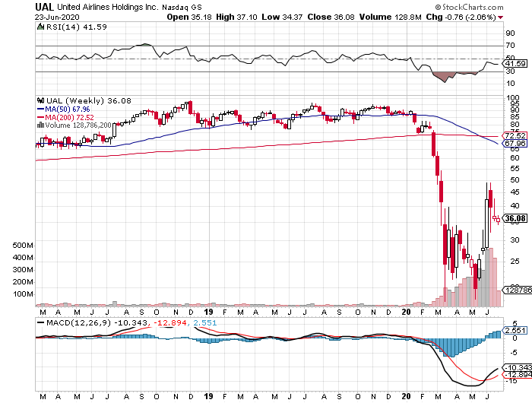The width and height of the screenshot is (532, 403).
Task: Click the RSI(14) 41.59 legend text
Action: tap(77, 27)
